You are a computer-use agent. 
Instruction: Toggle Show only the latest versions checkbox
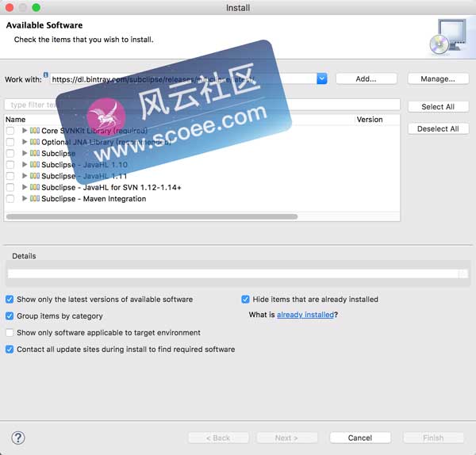(x=10, y=300)
